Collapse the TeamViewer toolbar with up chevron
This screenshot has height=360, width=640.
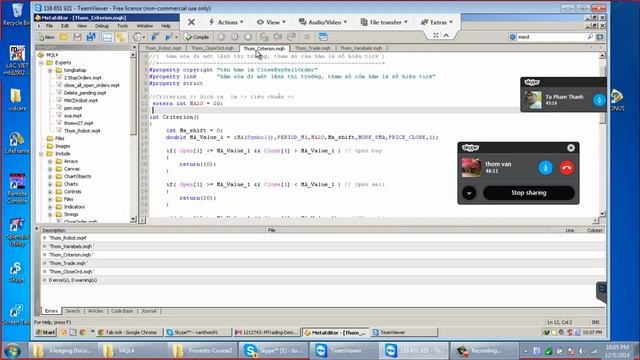pyautogui.click(x=447, y=36)
